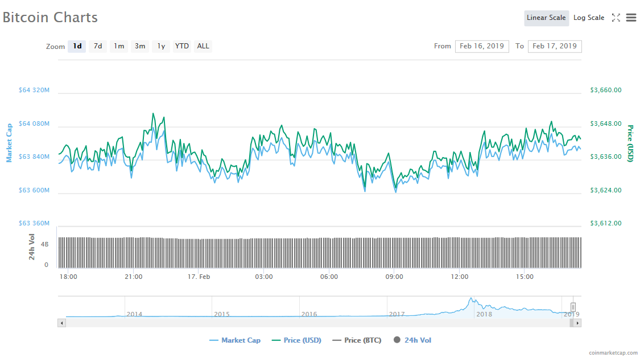Open the hamburger chart menu
This screenshot has width=644, height=362.
[631, 18]
